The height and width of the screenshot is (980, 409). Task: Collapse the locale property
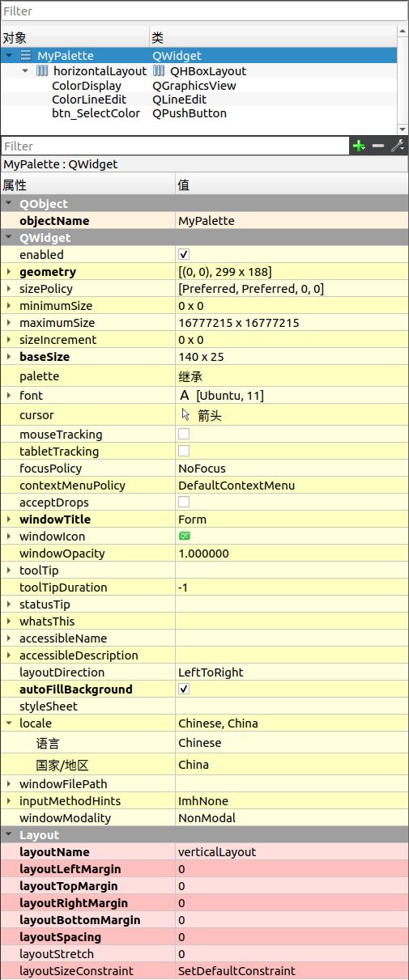[x=8, y=723]
